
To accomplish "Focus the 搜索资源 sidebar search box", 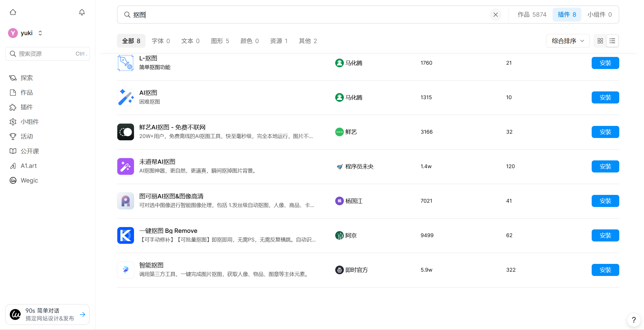I will (x=47, y=54).
